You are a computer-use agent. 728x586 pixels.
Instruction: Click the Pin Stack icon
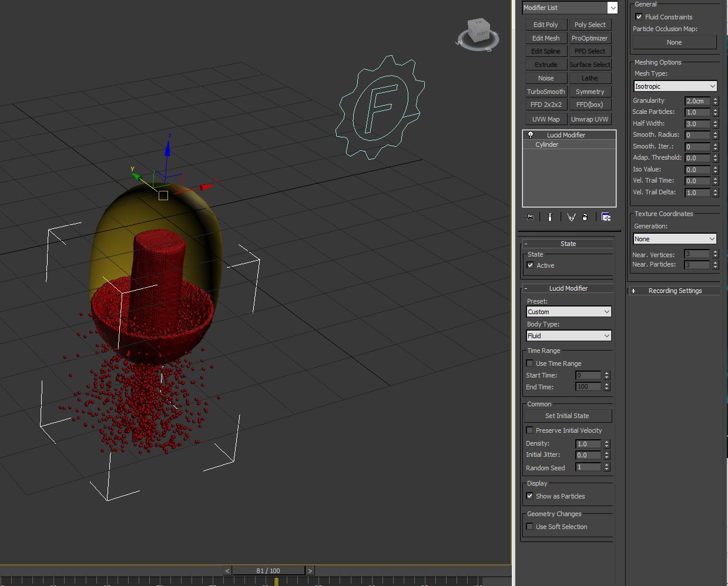point(529,217)
